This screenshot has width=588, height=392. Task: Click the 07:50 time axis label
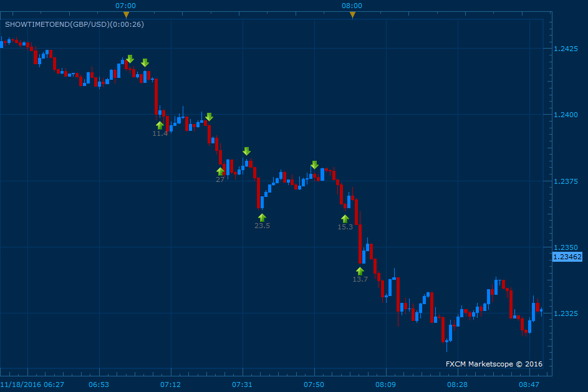click(314, 385)
